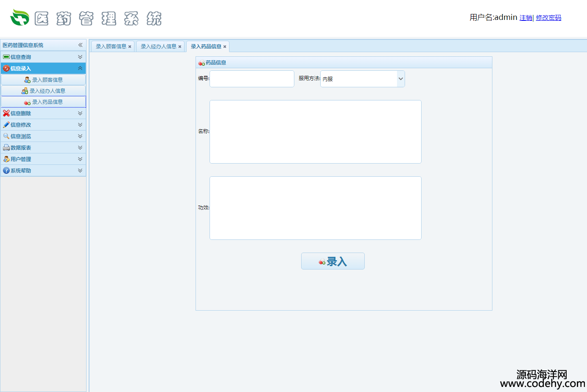This screenshot has width=587, height=392.
Task: Open 录入经办人信息 from the sidebar
Action: pyautogui.click(x=43, y=91)
